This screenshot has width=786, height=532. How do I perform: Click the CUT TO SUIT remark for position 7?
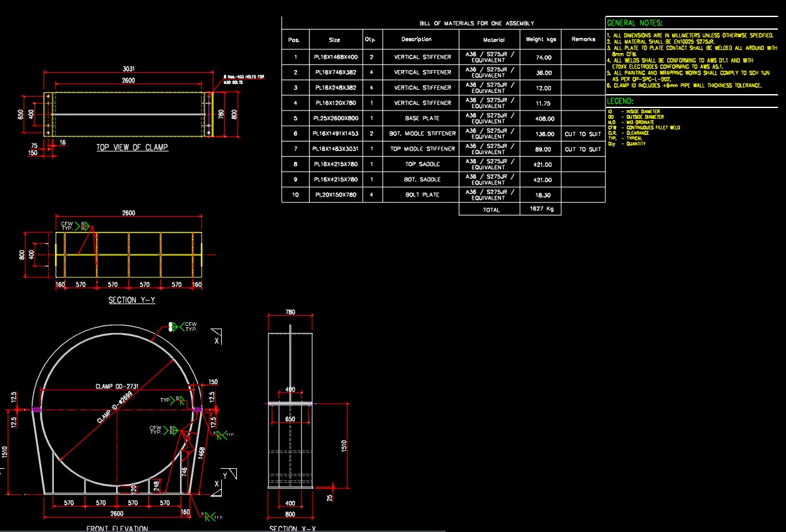click(x=583, y=148)
